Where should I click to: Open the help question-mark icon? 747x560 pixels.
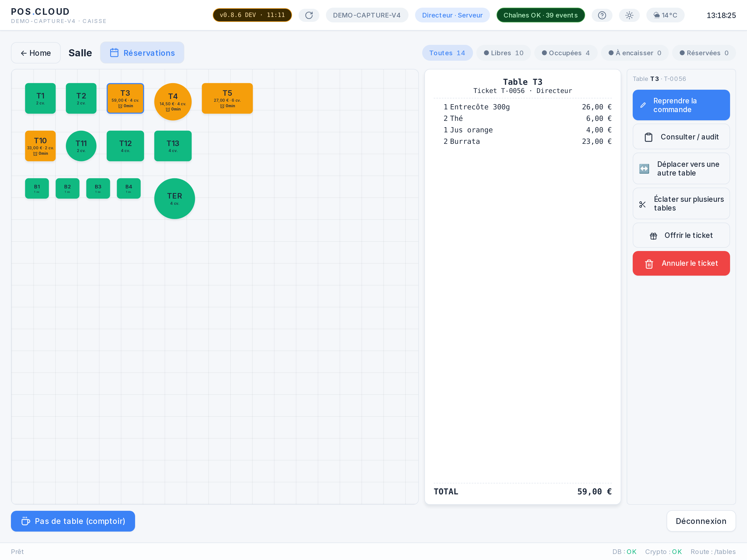[602, 15]
